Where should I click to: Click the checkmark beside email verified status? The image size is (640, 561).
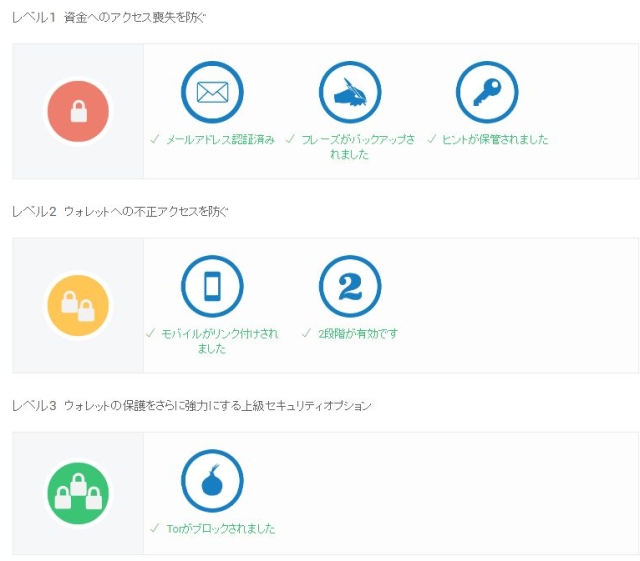(x=154, y=140)
